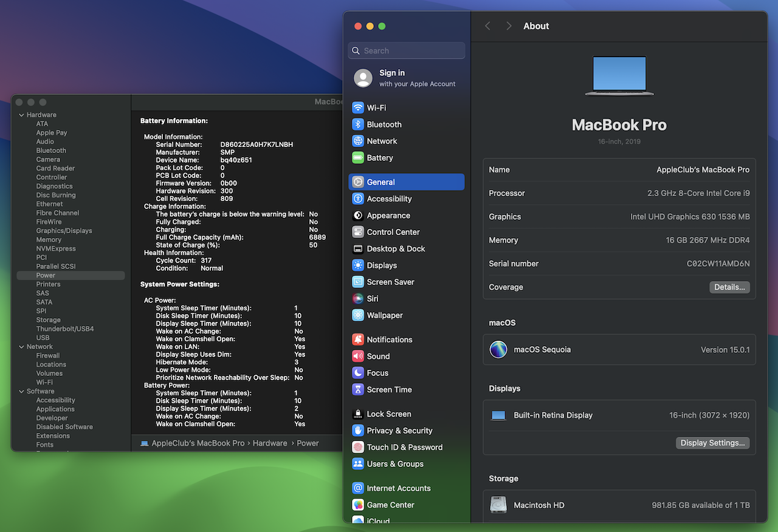Click the Wi-Fi icon in Settings sidebar

(358, 107)
